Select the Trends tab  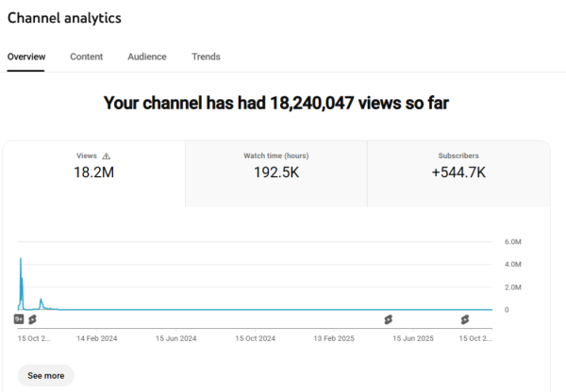(206, 57)
